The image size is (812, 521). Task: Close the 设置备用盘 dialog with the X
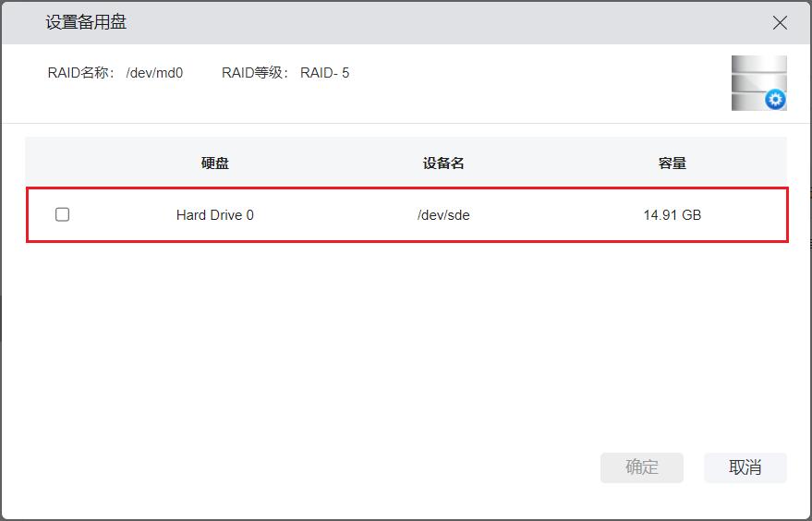tap(780, 23)
